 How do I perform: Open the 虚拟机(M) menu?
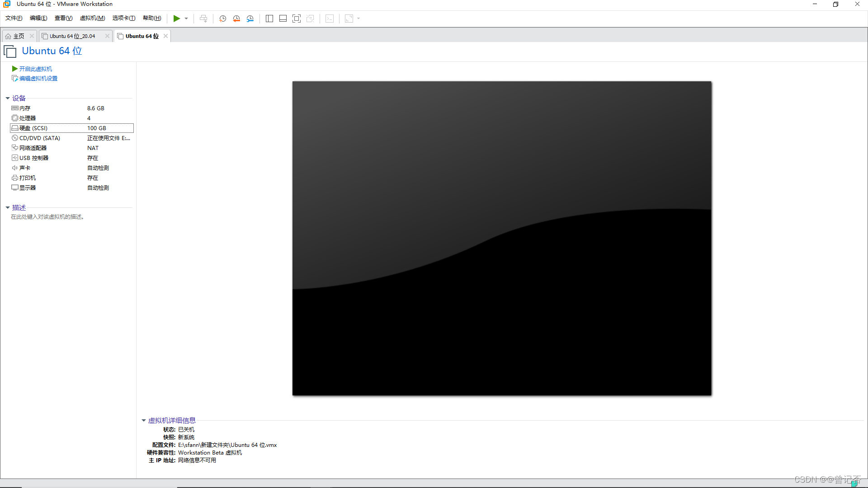point(92,18)
